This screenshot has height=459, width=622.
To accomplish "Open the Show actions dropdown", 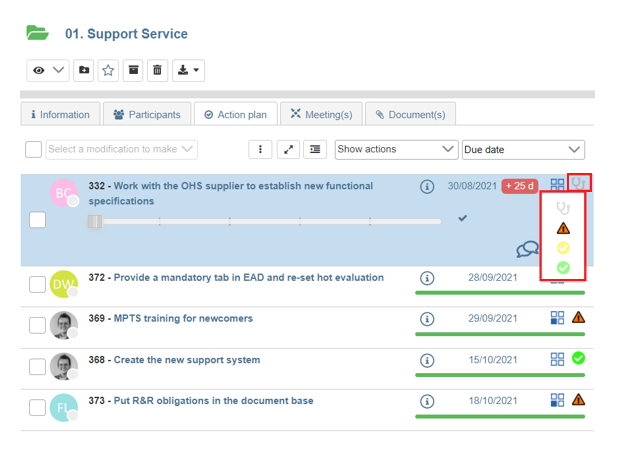I will 396,149.
